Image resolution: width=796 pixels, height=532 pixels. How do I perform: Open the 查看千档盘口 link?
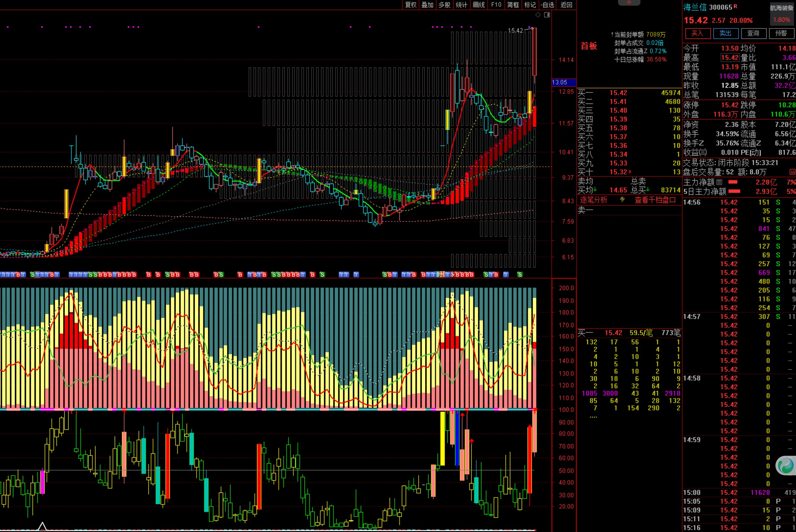(x=655, y=200)
